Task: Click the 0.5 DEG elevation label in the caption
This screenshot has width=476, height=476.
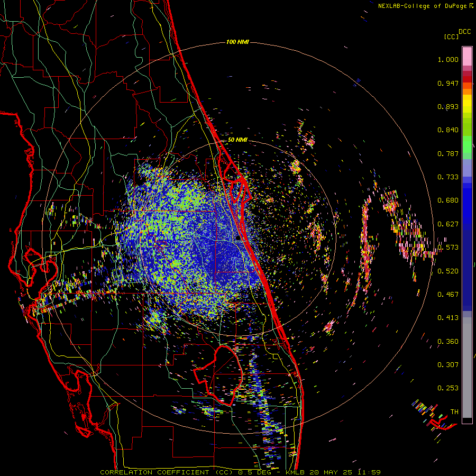Action: pos(255,472)
